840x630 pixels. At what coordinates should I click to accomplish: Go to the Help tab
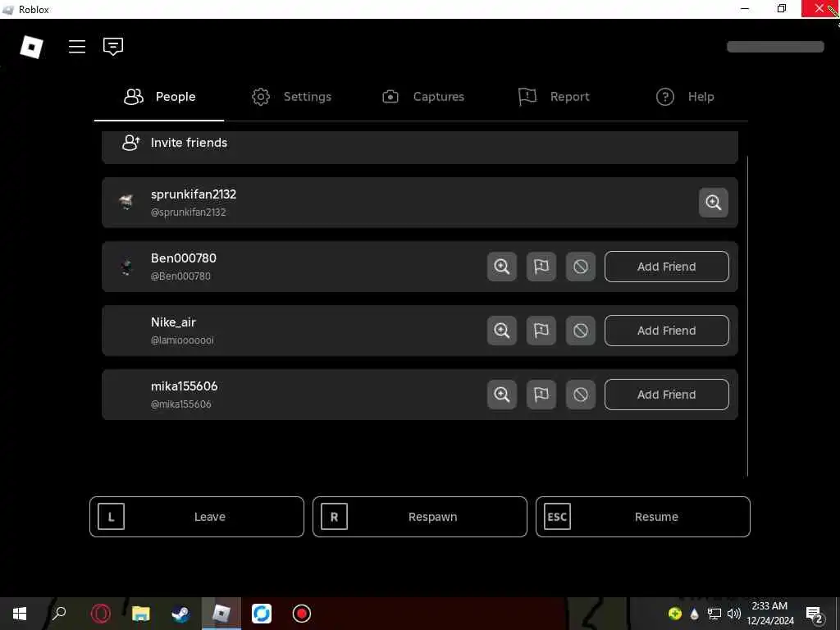pos(685,97)
